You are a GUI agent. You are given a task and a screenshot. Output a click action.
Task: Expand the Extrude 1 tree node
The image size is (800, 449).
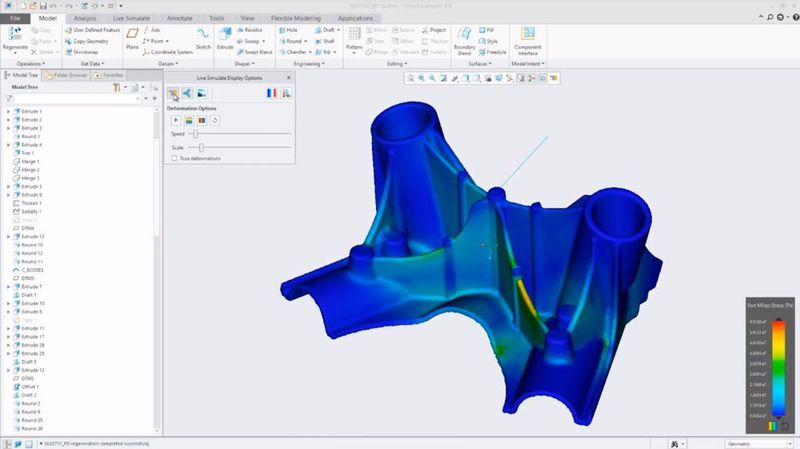pyautogui.click(x=8, y=111)
